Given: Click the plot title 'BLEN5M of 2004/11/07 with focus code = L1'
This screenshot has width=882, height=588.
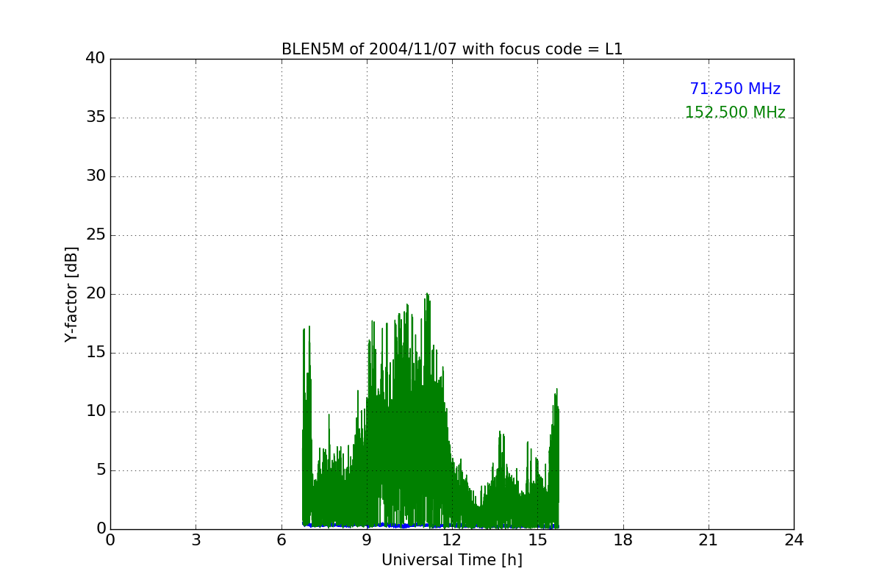Looking at the screenshot, I should (x=452, y=49).
